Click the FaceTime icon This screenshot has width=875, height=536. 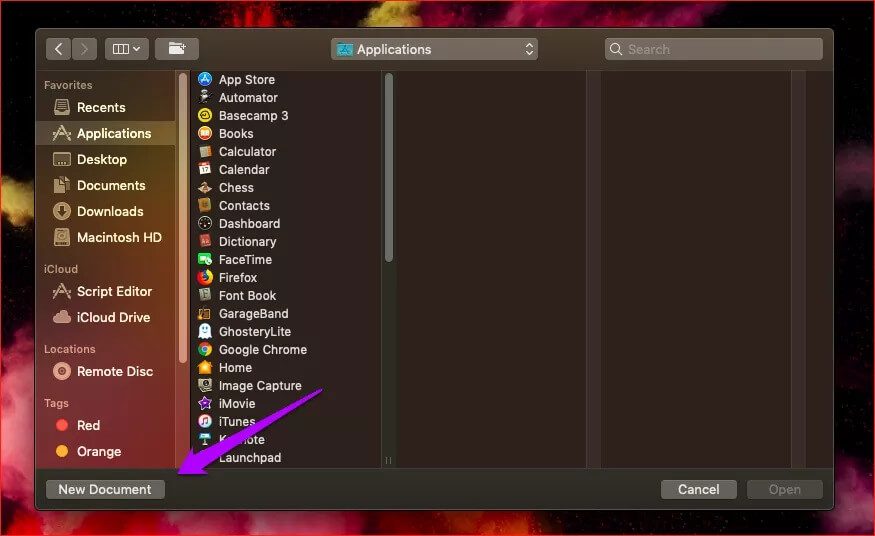point(205,259)
